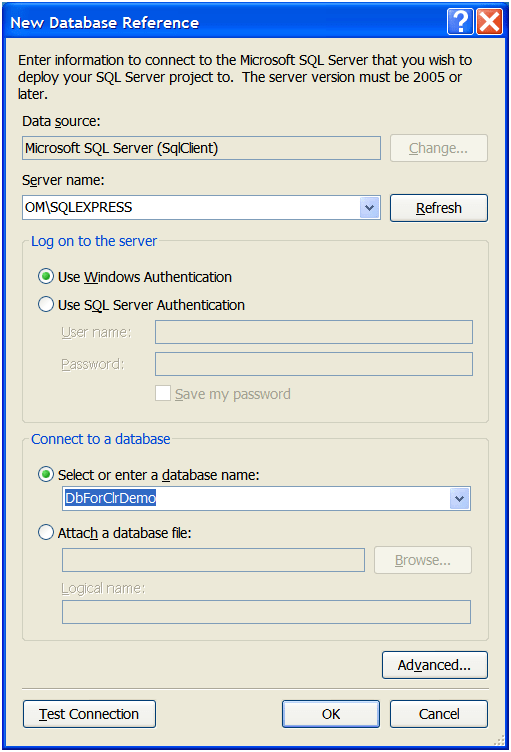The image size is (511, 752).
Task: Click the User name input field
Action: pyautogui.click(x=314, y=332)
